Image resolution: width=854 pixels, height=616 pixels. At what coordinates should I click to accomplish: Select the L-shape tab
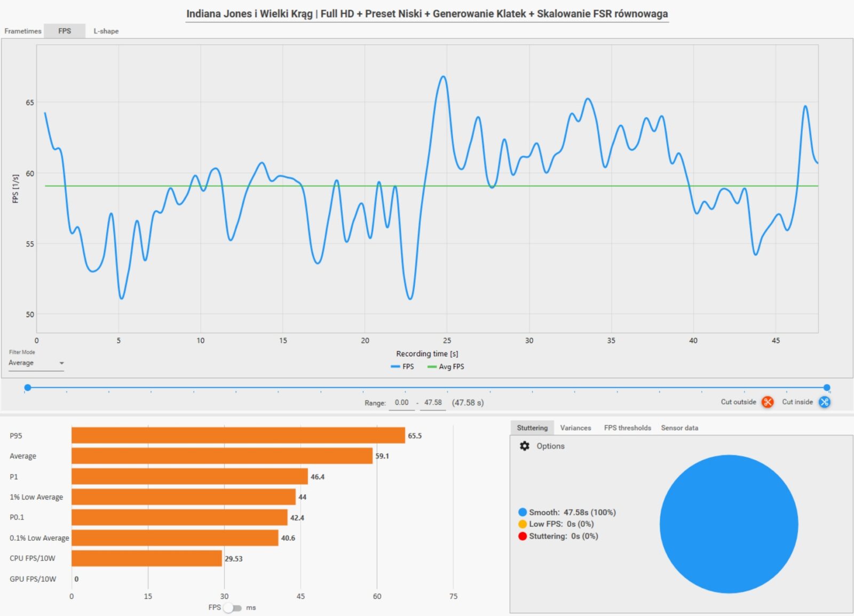106,31
